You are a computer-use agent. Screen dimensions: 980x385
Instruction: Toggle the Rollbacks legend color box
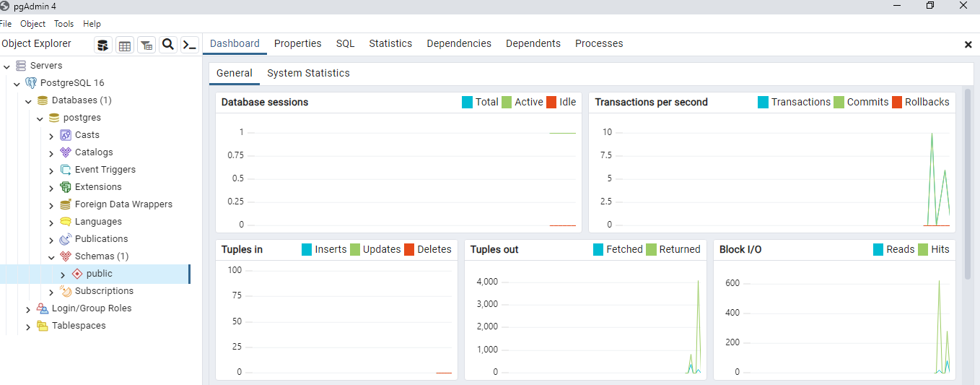pos(897,103)
